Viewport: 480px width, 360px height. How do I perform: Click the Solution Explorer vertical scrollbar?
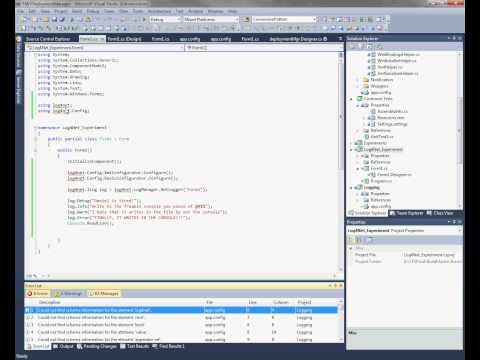pyautogui.click(x=460, y=130)
